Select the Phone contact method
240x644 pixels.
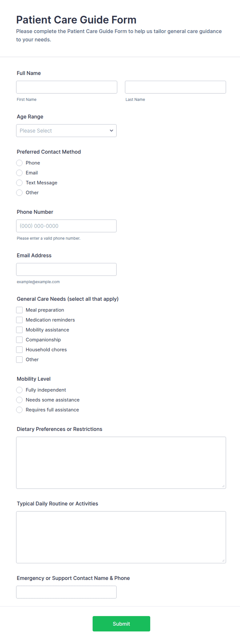coord(19,163)
